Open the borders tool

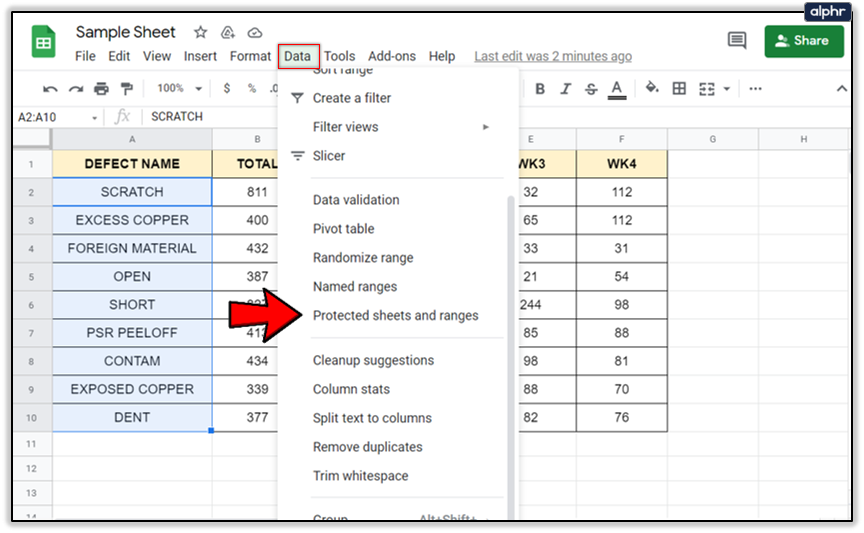[680, 89]
